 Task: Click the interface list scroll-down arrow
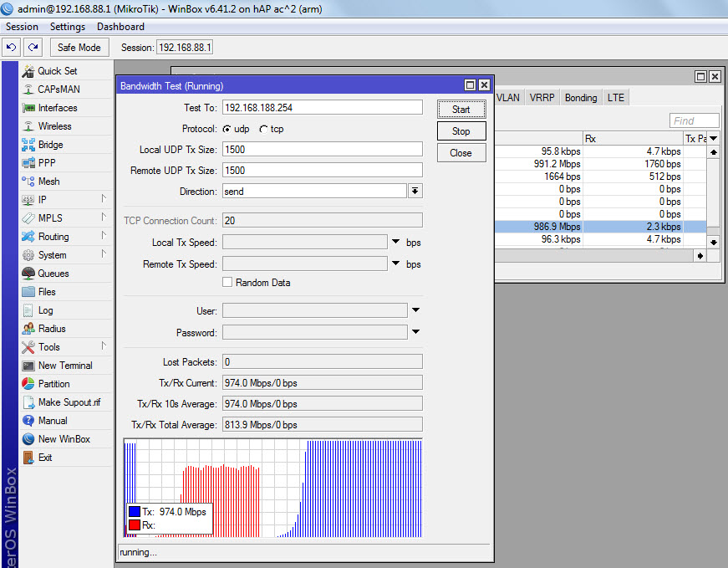(713, 242)
